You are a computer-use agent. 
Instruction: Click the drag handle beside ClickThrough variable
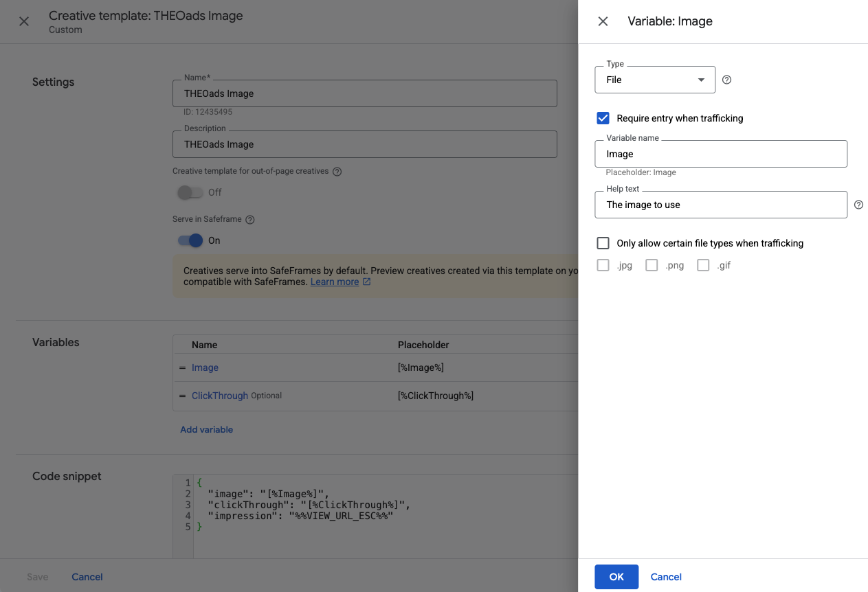click(x=181, y=396)
